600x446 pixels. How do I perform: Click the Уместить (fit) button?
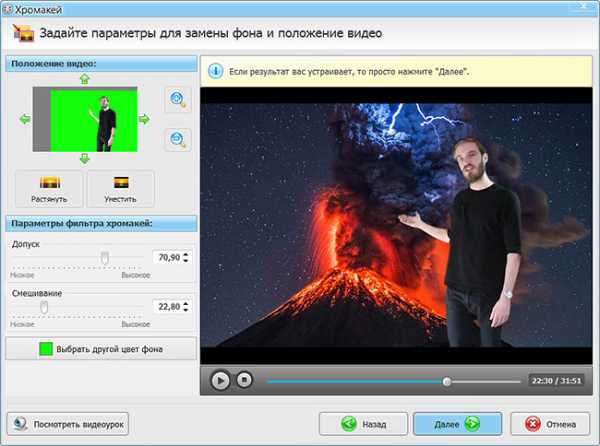[121, 189]
